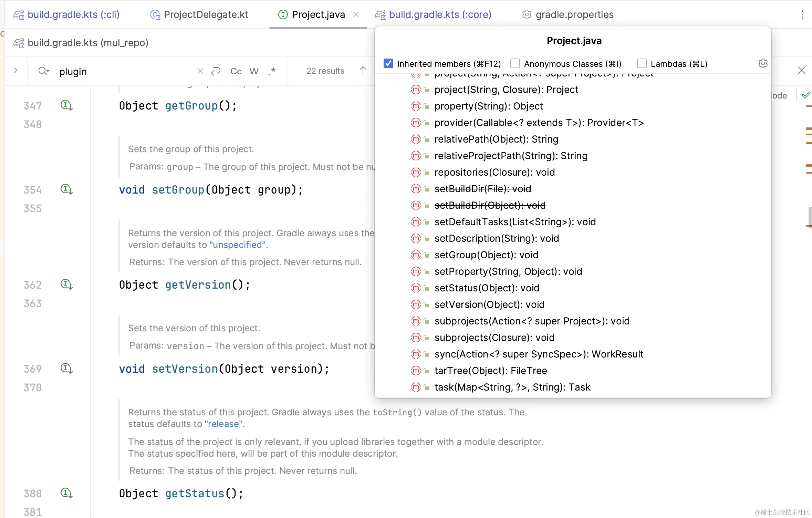812x518 pixels.
Task: Select setGroup(Object): void in the member list
Action: 486,255
